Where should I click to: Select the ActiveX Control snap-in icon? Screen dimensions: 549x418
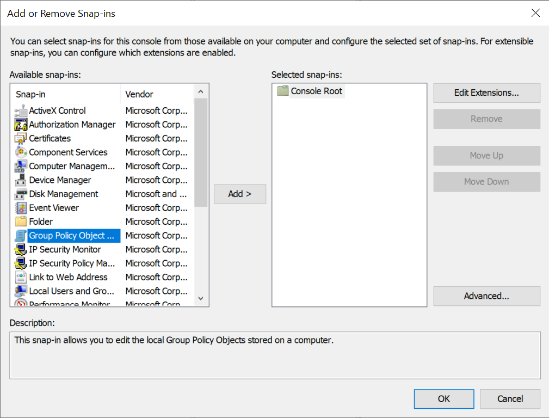tap(21, 111)
